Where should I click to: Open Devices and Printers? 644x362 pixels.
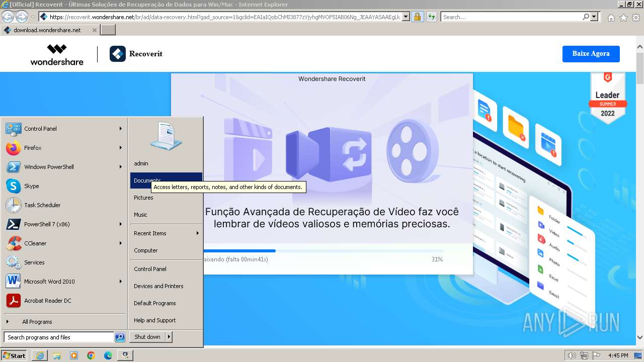[x=166, y=286]
